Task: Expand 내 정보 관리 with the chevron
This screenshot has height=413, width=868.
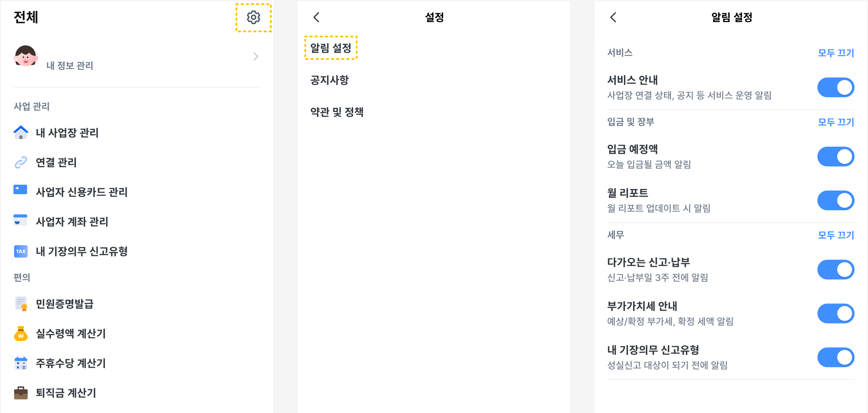Action: point(256,56)
